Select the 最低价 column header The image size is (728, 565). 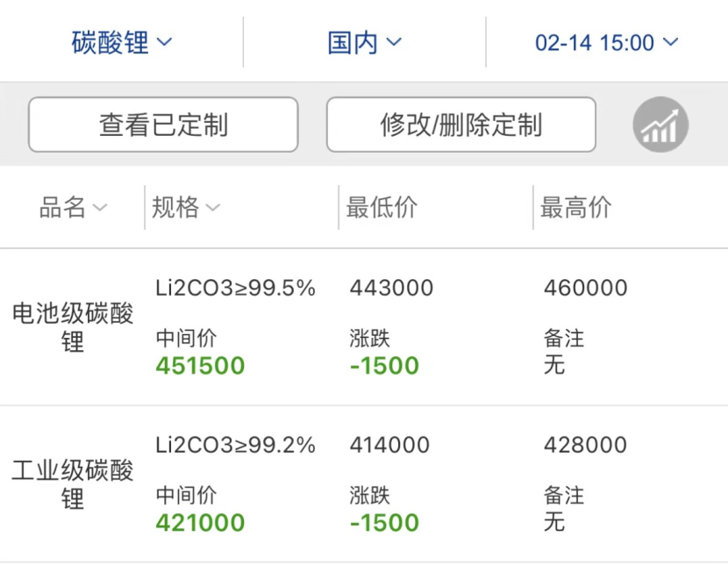point(382,207)
